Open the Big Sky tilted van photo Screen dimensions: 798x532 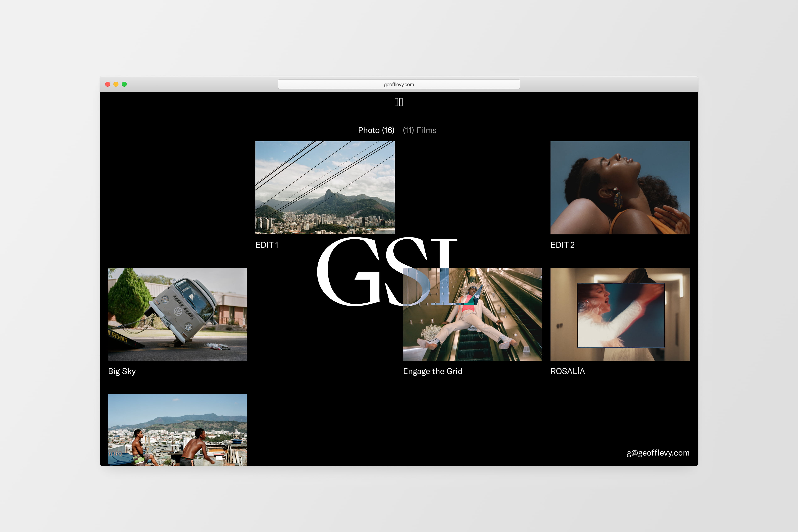(x=177, y=314)
